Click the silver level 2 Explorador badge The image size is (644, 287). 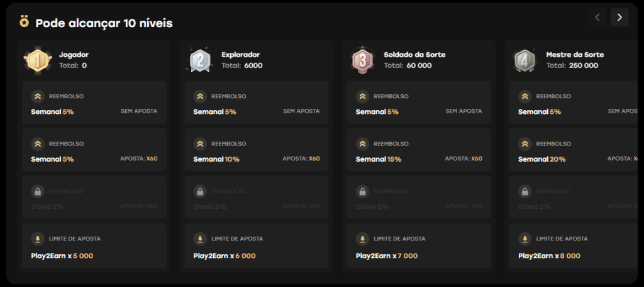pos(200,60)
